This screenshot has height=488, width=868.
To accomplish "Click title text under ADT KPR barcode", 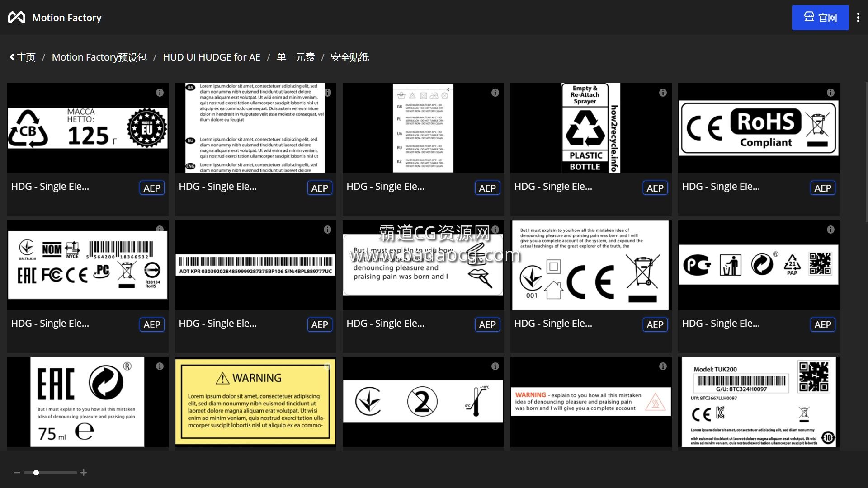I will 217,324.
